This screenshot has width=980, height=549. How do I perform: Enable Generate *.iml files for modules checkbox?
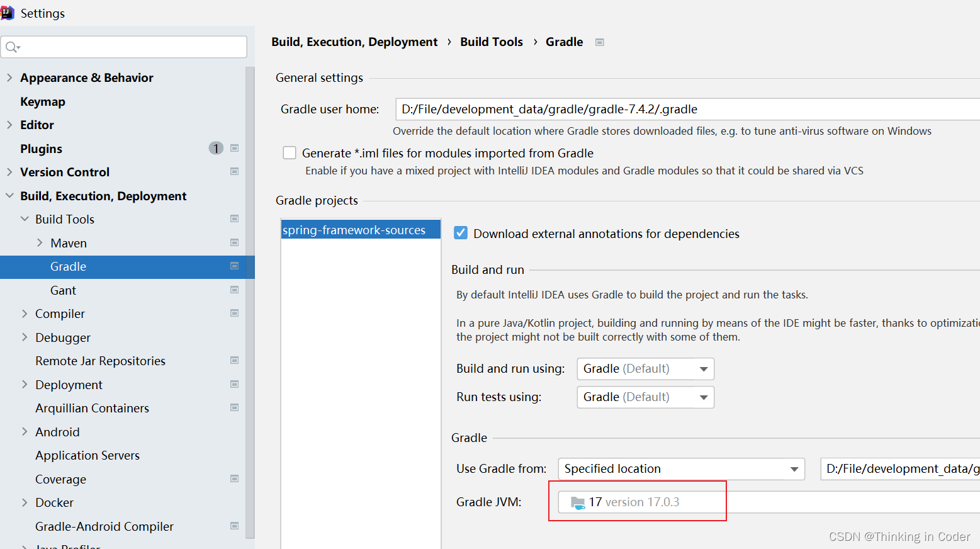pyautogui.click(x=290, y=153)
